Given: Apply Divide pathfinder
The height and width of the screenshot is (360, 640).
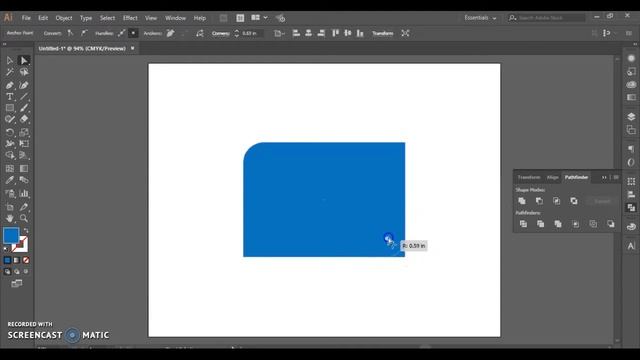Looking at the screenshot, I should click(523, 224).
